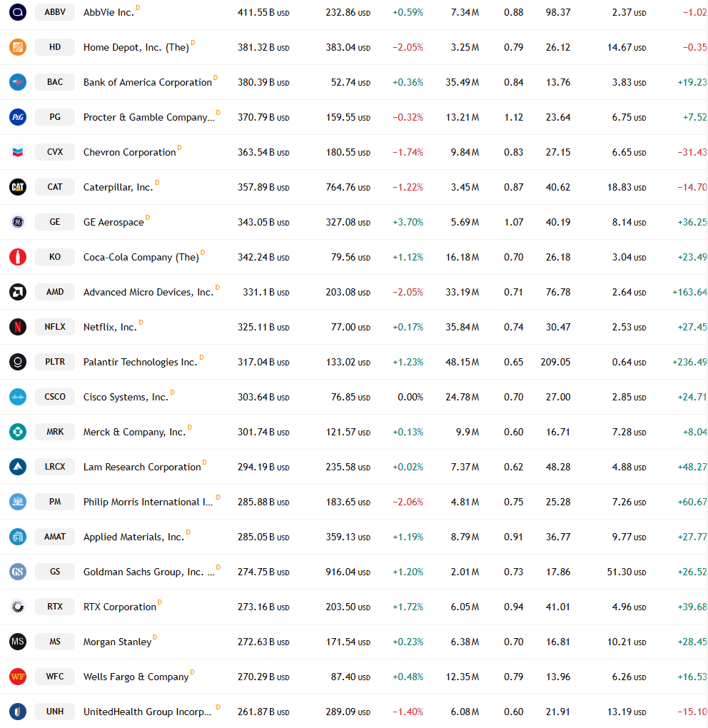Click the Merck logo icon
Image resolution: width=708 pixels, height=728 pixels.
pyautogui.click(x=18, y=432)
